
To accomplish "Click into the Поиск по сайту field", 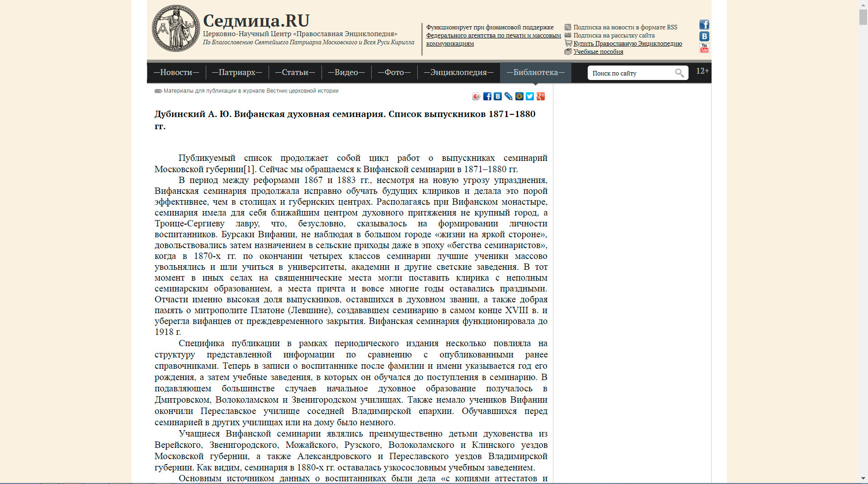I will click(632, 73).
